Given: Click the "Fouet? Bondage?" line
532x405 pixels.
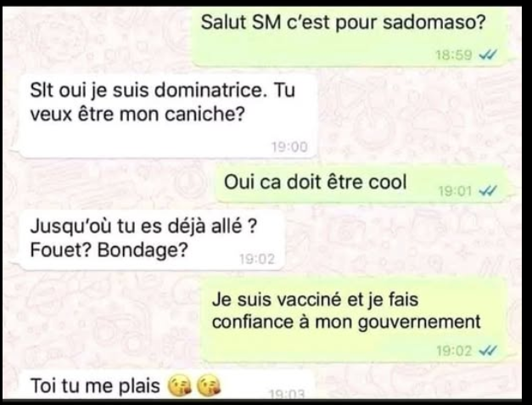Looking at the screenshot, I should coord(109,250).
